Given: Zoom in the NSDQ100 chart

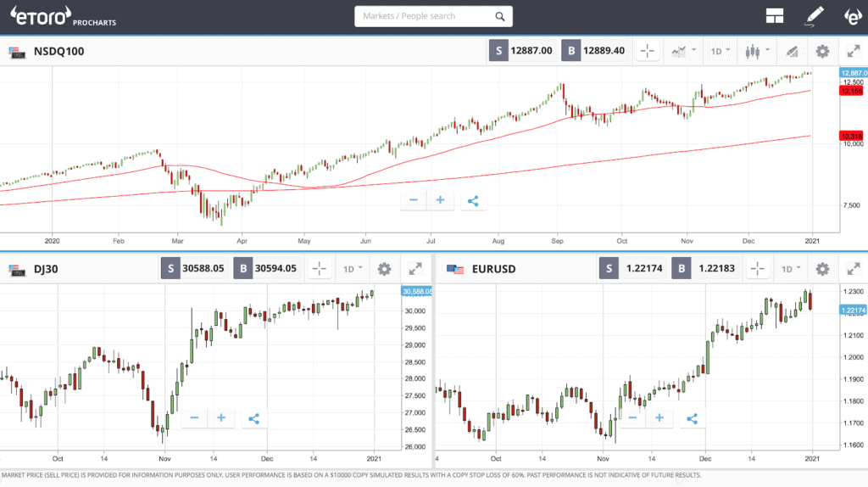Looking at the screenshot, I should [x=441, y=200].
